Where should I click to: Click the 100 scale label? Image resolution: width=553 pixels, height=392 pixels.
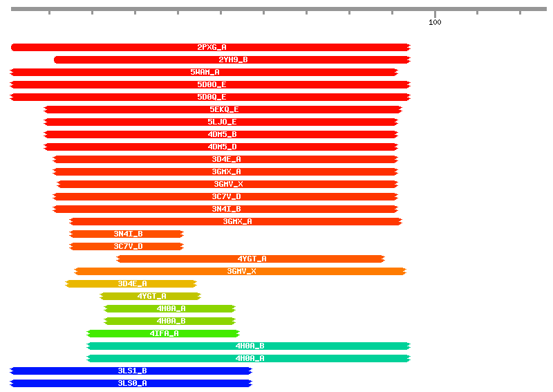435,22
